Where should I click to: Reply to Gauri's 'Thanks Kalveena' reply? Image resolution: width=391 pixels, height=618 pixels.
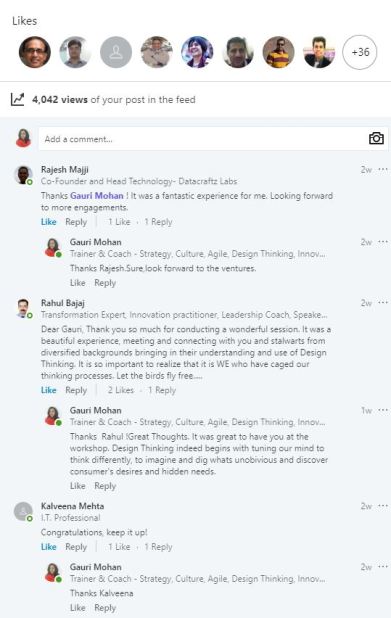(105, 608)
